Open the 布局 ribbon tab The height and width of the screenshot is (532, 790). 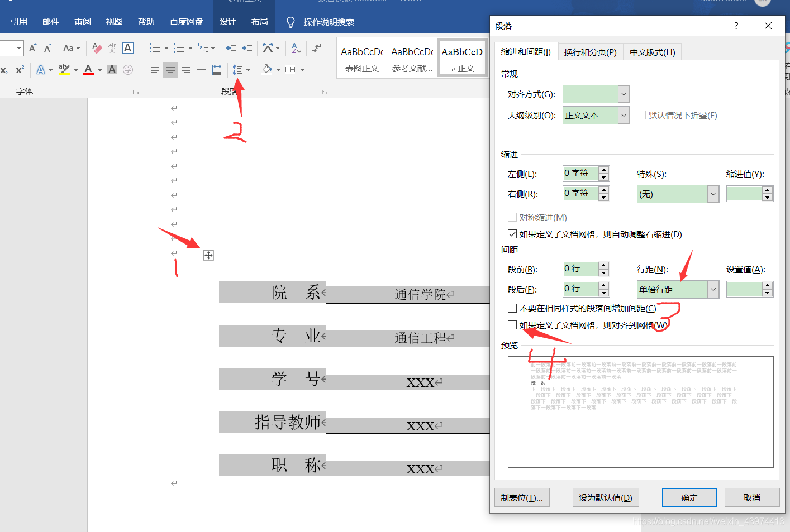(260, 22)
